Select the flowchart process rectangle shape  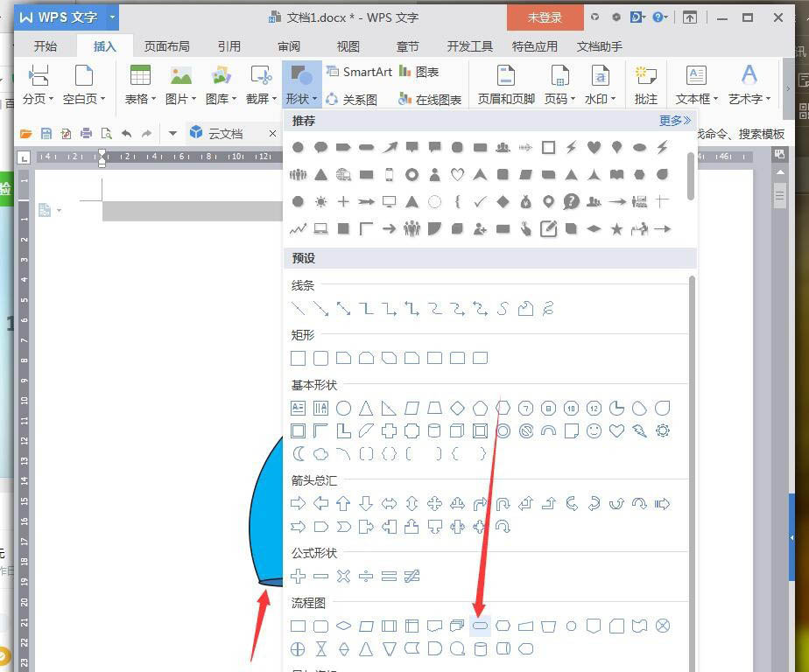tap(299, 626)
